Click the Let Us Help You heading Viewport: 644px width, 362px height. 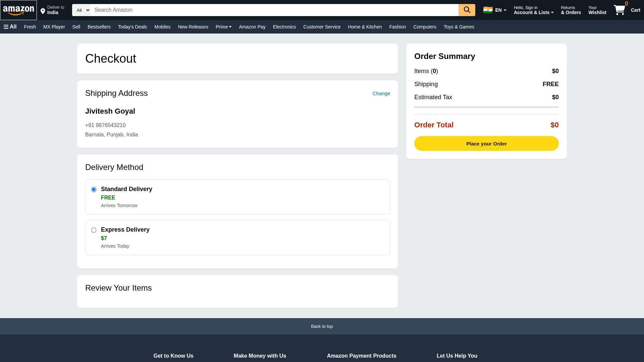pos(457,356)
